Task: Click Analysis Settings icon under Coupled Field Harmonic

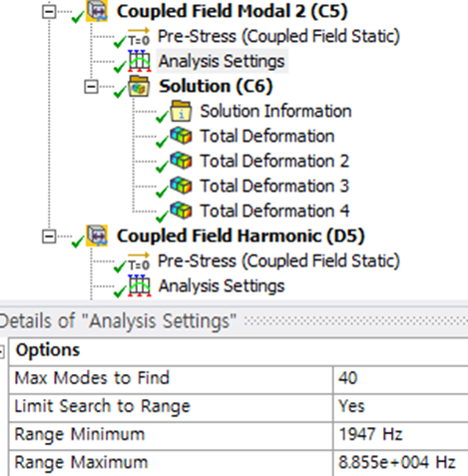Action: [140, 285]
